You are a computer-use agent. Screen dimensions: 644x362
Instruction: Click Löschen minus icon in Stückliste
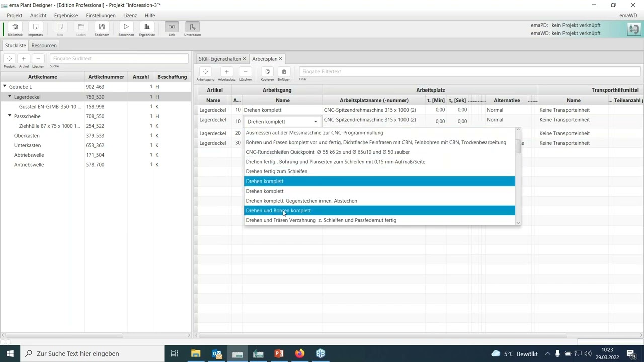click(x=38, y=59)
